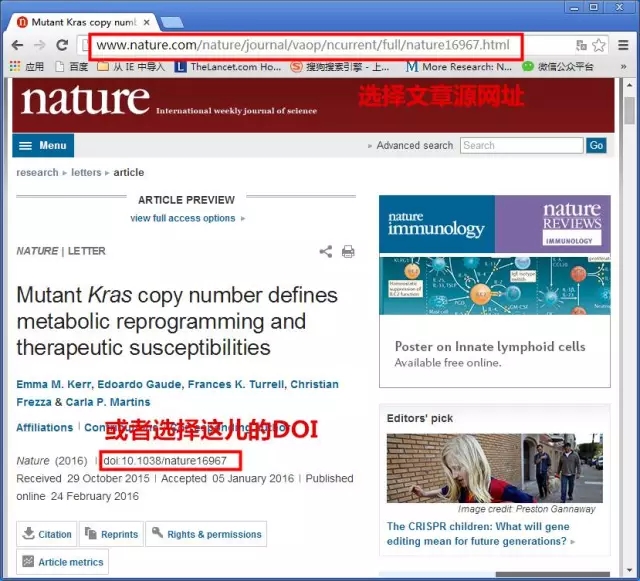Screen dimensions: 640x581
Task: Bookmark this page with the star icon
Action: [599, 45]
